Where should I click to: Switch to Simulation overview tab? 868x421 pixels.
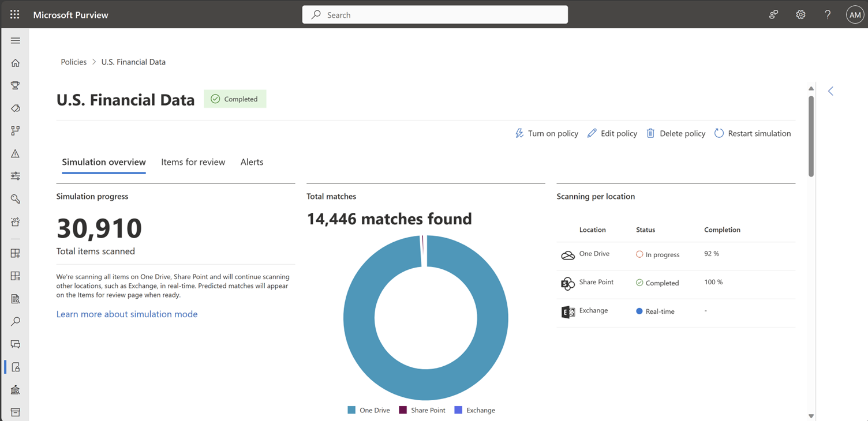click(104, 162)
